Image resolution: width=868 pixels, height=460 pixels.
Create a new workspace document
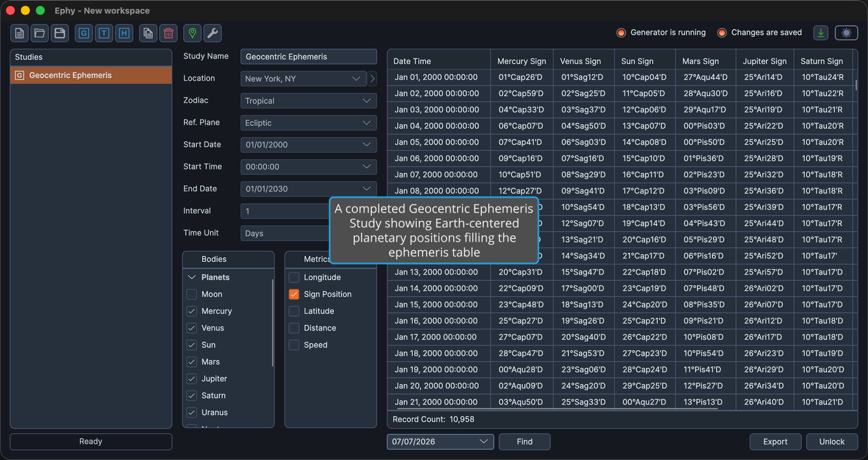tap(20, 33)
